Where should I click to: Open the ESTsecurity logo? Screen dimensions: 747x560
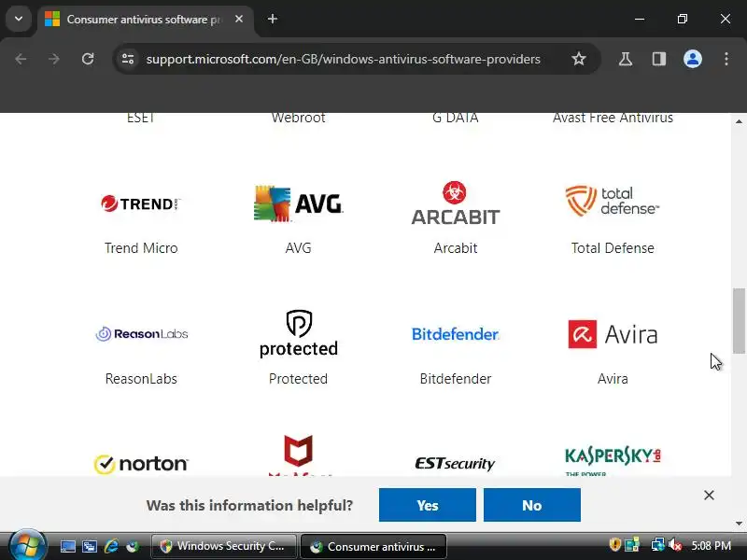pyautogui.click(x=456, y=463)
